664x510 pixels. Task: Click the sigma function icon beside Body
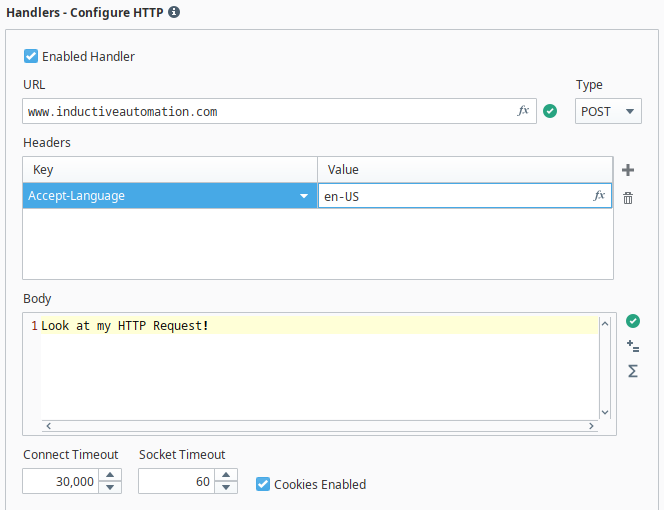(x=633, y=371)
